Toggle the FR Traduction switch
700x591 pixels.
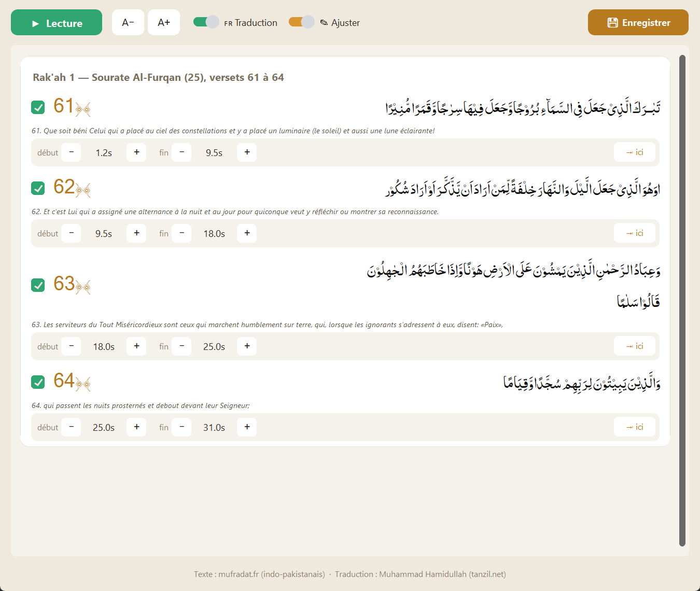(206, 22)
